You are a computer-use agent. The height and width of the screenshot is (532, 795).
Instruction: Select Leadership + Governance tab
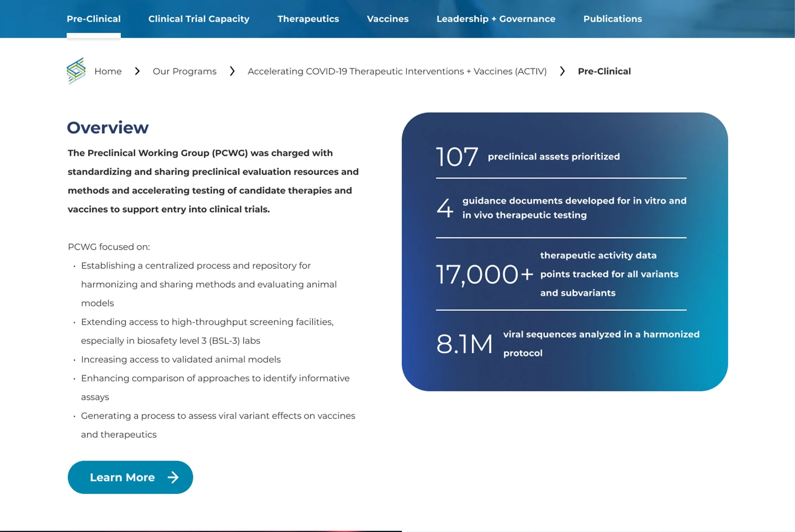496,19
